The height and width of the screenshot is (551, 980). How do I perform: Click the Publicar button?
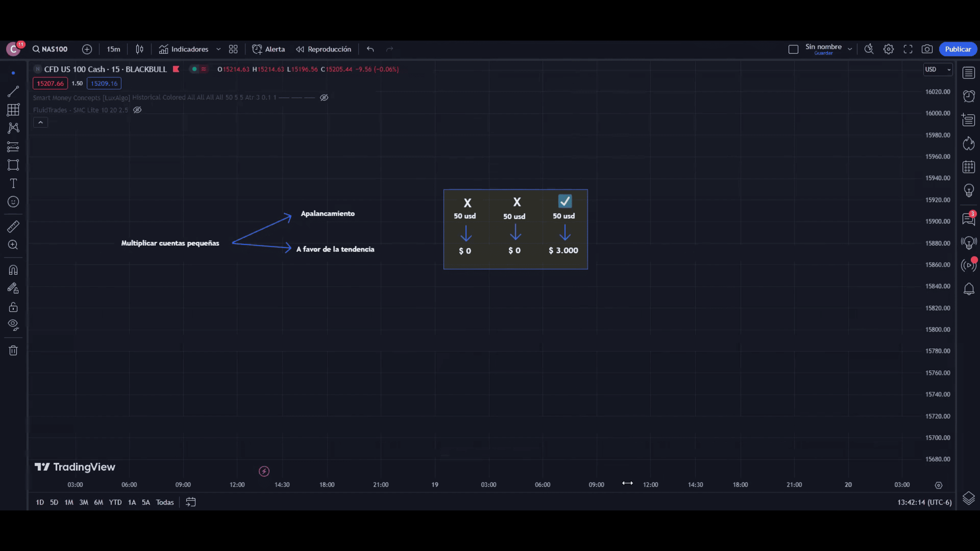pyautogui.click(x=957, y=49)
